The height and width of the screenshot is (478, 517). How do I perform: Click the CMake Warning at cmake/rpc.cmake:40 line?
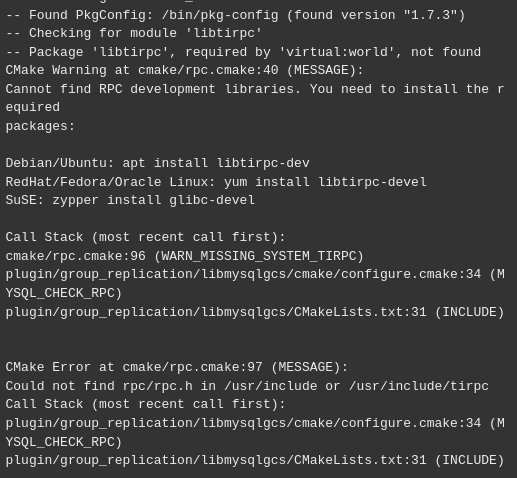click(184, 71)
